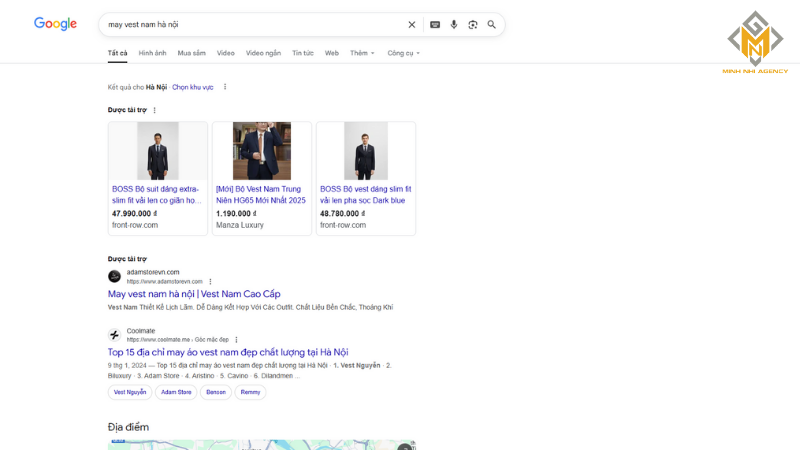This screenshot has width=800, height=450.
Task: Switch to the 'Mua sắm' tab
Action: click(191, 53)
